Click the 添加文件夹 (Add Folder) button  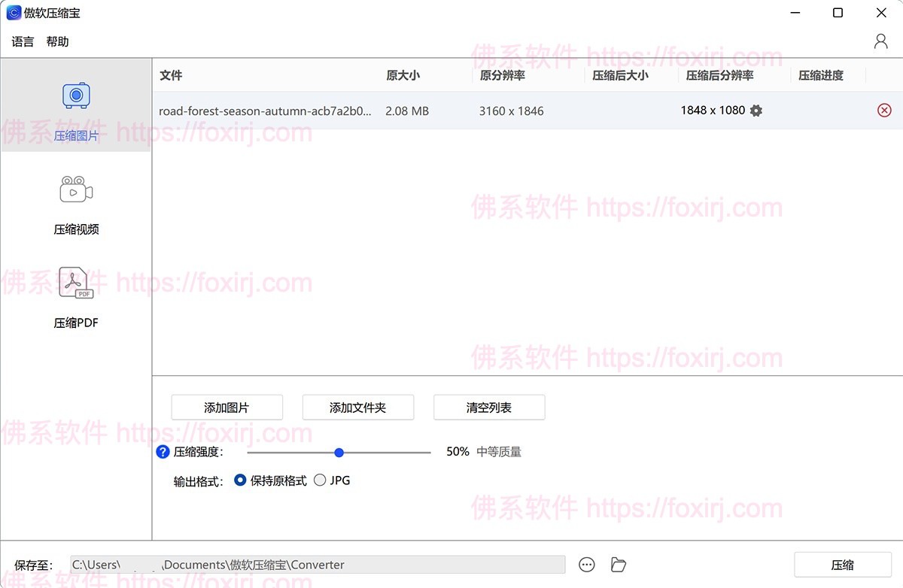pyautogui.click(x=358, y=407)
